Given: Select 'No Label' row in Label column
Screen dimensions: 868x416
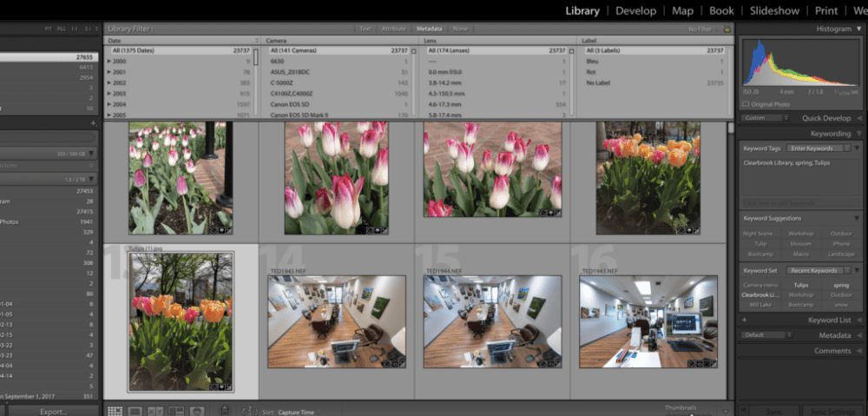Looking at the screenshot, I should (654, 83).
